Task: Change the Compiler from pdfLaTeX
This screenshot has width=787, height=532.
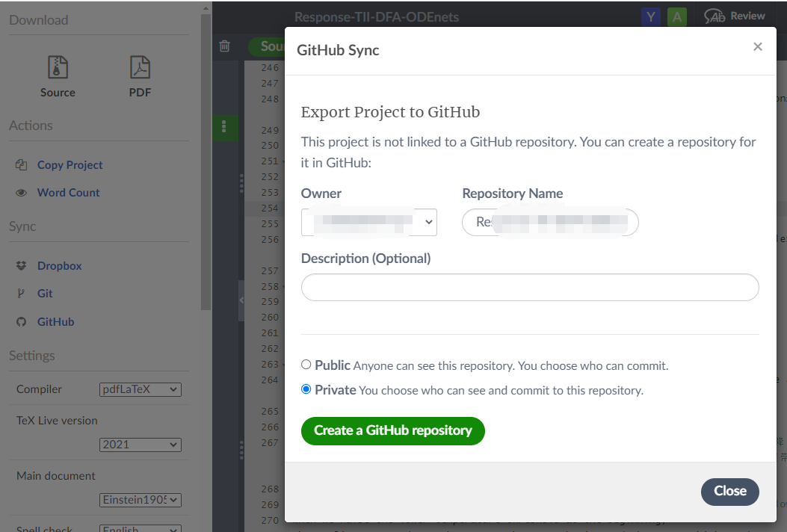Action: (140, 389)
